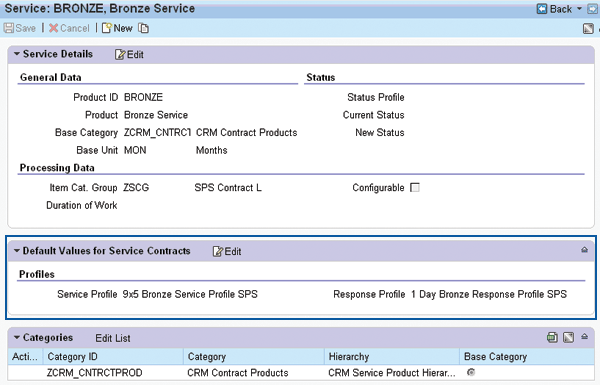This screenshot has height=385, width=600.
Task: Select the Base Category radio button
Action: pyautogui.click(x=471, y=372)
